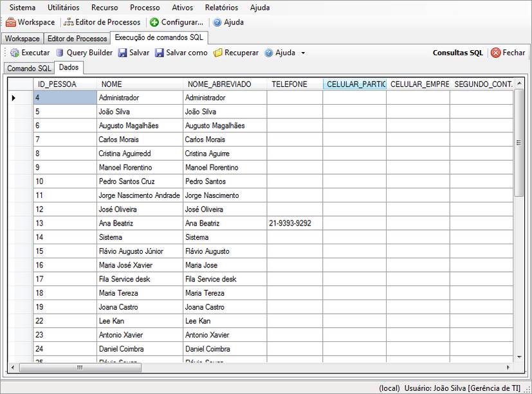Click the horizontal scrollbar right arrow
The image size is (532, 394).
click(x=508, y=367)
